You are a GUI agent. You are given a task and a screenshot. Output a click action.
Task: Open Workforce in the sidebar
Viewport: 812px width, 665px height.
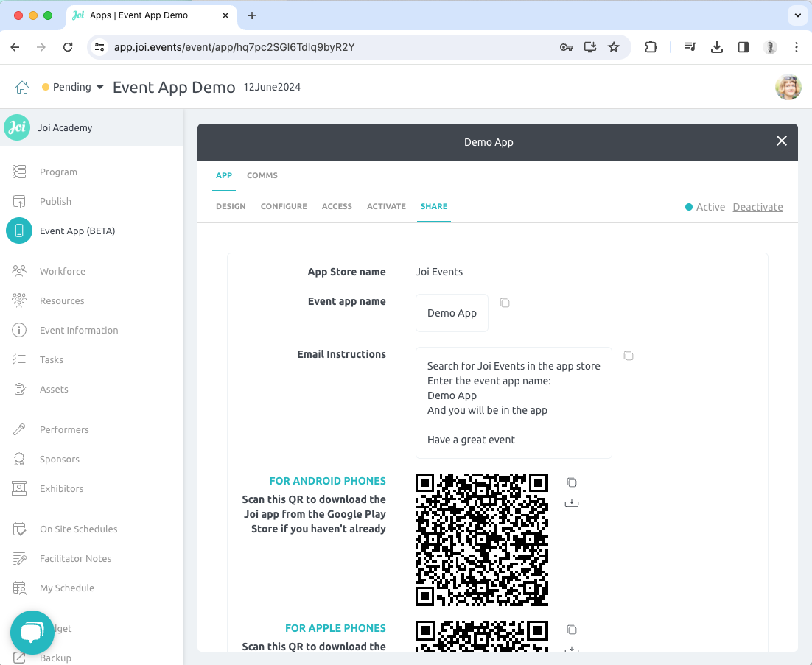click(63, 271)
